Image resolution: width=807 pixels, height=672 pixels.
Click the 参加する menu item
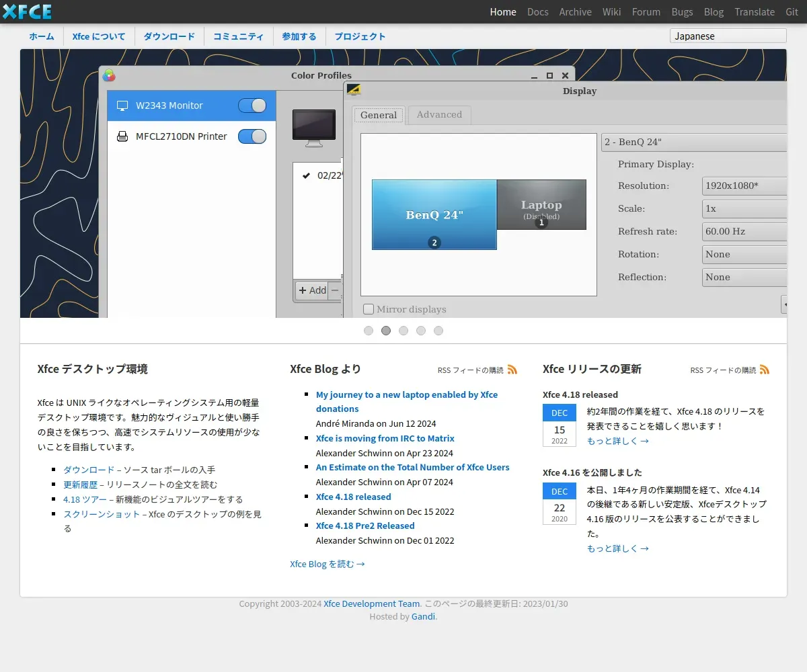(x=299, y=36)
